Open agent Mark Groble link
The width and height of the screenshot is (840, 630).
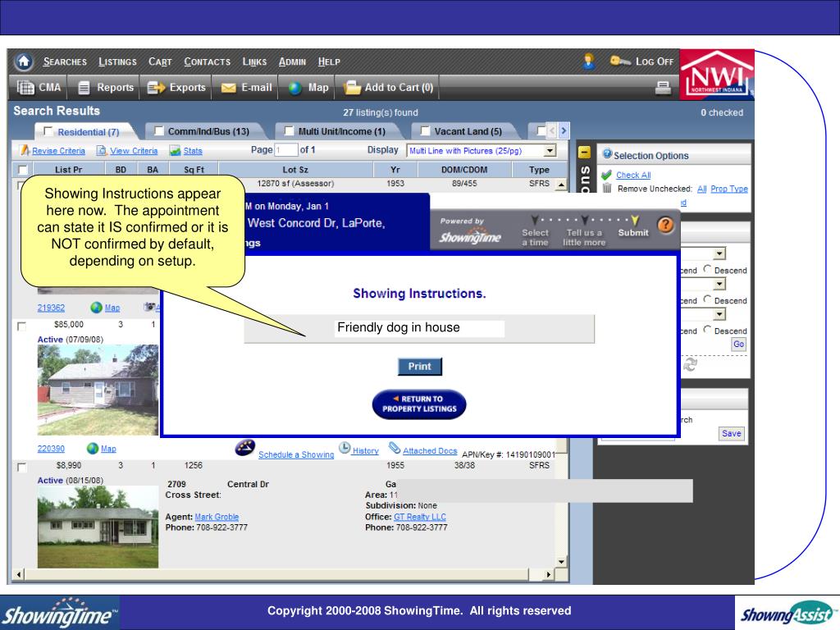point(217,517)
